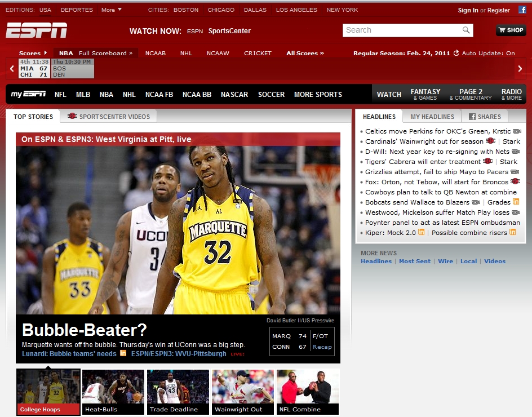Open the myESPN logo in navigation bar
532x417 pixels.
pyautogui.click(x=29, y=94)
